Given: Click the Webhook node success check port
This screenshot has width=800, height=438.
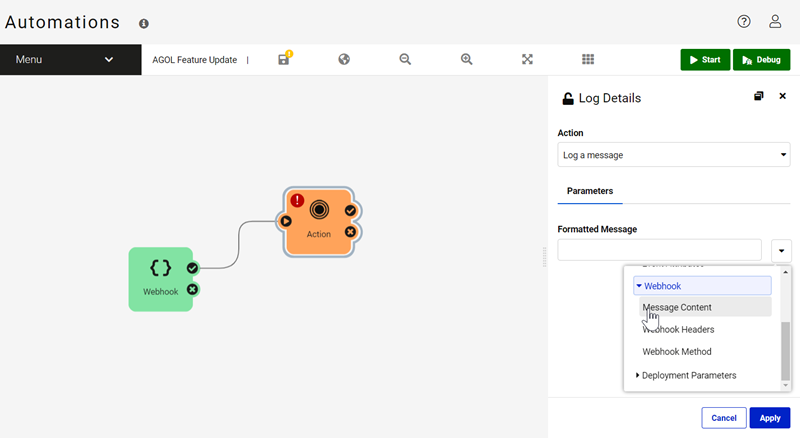Looking at the screenshot, I should click(x=192, y=268).
